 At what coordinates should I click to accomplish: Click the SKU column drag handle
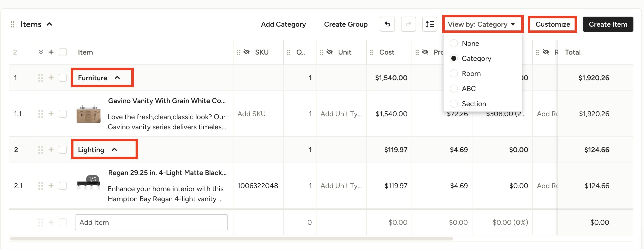(238, 52)
